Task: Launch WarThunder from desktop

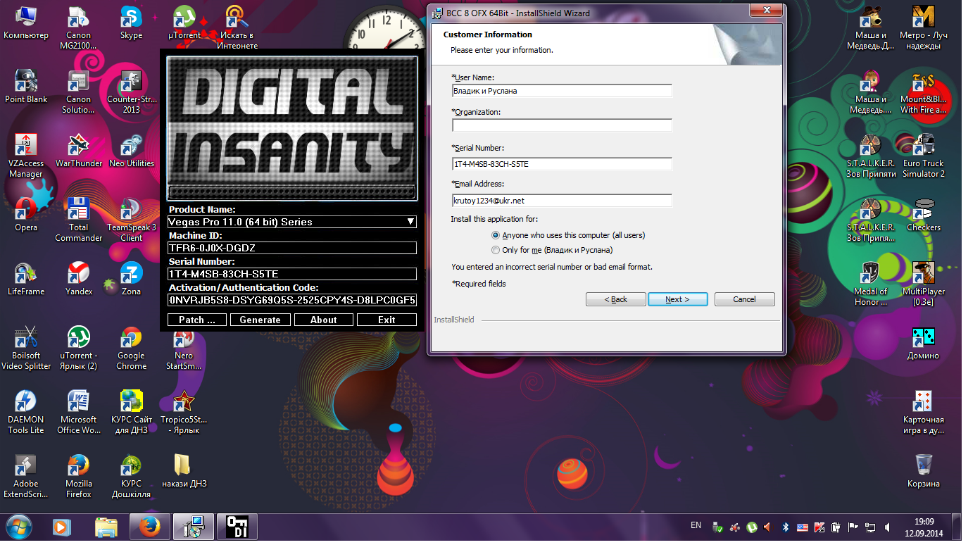Action: tap(79, 151)
